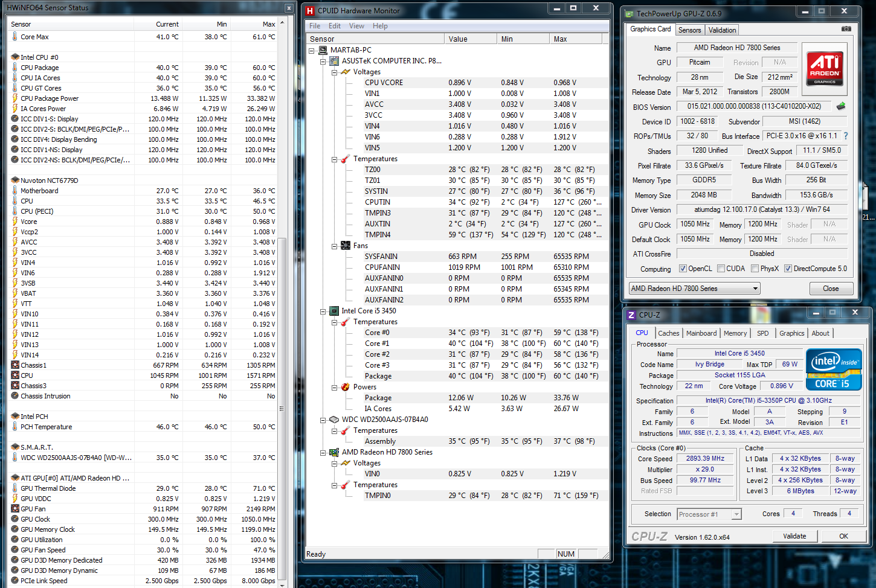Switch to the Sensors tab in GPU-Z
The width and height of the screenshot is (876, 588).
[x=689, y=30]
